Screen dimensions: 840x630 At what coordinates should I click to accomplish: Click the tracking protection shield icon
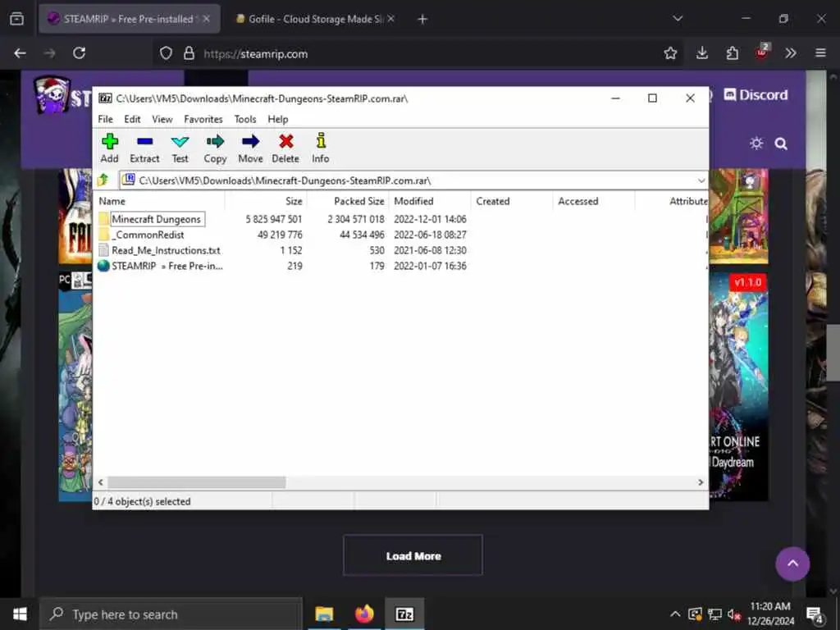(x=166, y=53)
